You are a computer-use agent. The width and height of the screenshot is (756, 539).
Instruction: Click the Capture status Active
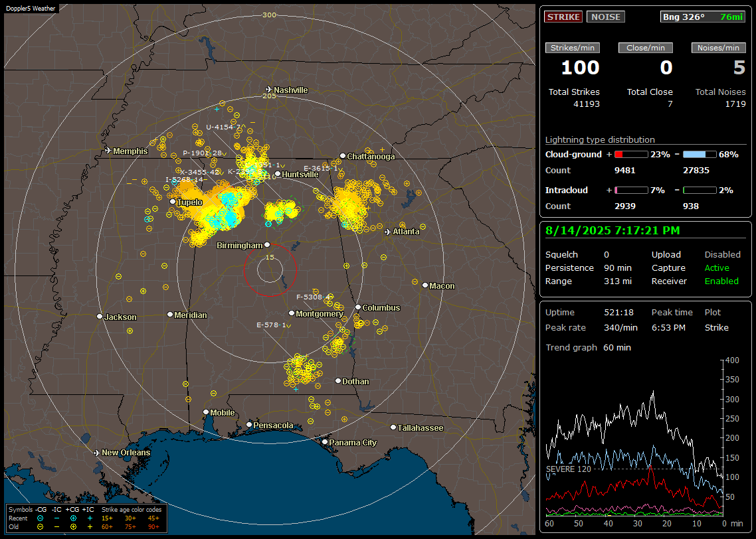(x=717, y=268)
